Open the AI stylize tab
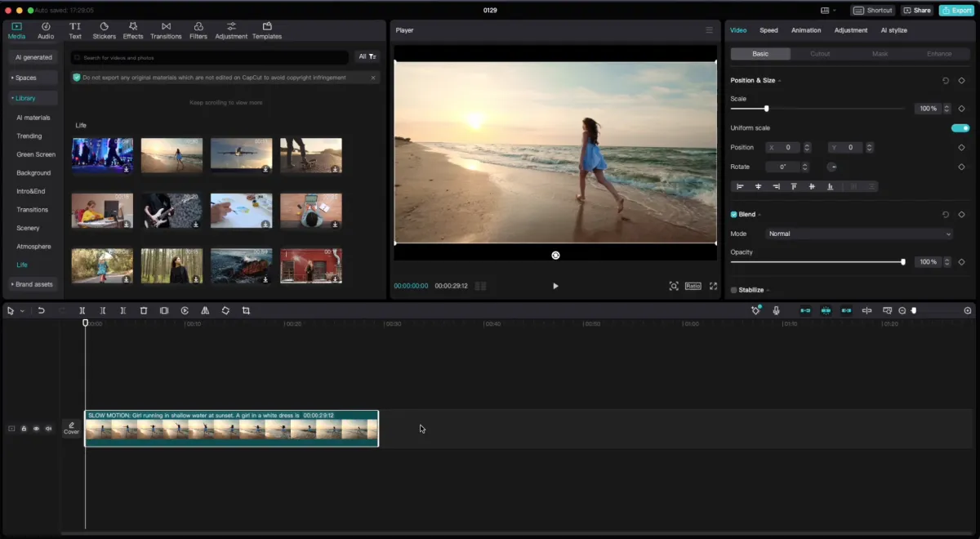Image resolution: width=980 pixels, height=539 pixels. [893, 30]
